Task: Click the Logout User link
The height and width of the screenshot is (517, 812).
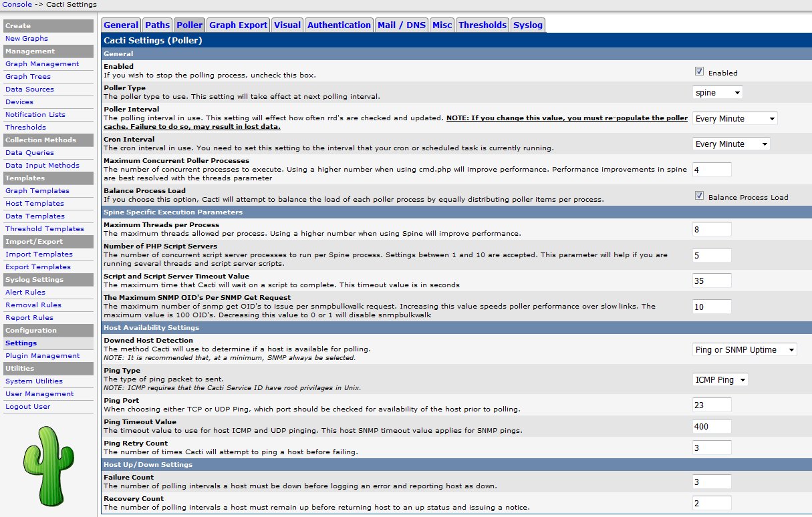Action: point(28,407)
